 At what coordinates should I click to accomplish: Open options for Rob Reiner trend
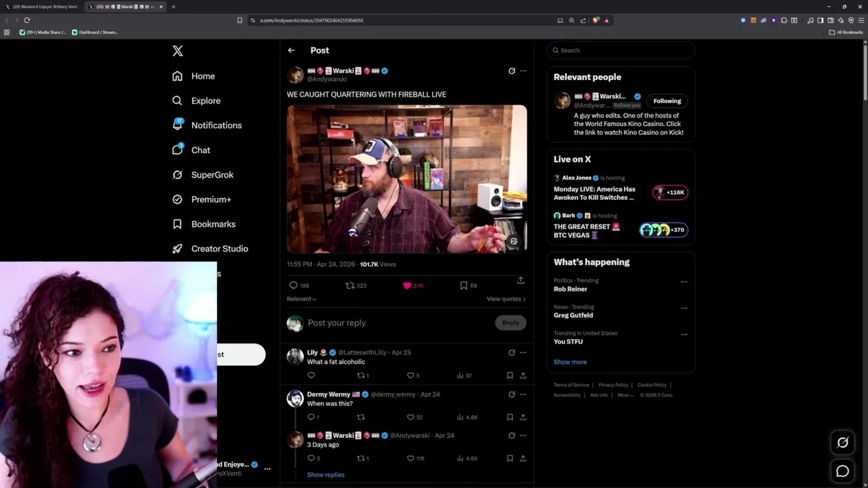pyautogui.click(x=684, y=282)
